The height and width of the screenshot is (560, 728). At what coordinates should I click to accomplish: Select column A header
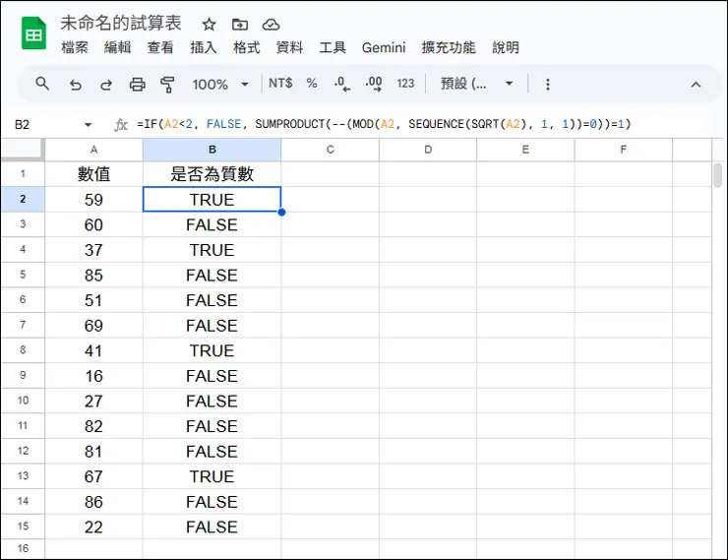tap(93, 150)
